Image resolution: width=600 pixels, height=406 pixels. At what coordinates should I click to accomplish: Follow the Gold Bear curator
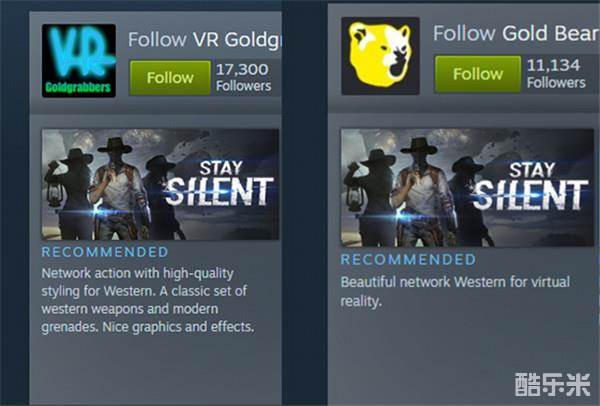(478, 74)
